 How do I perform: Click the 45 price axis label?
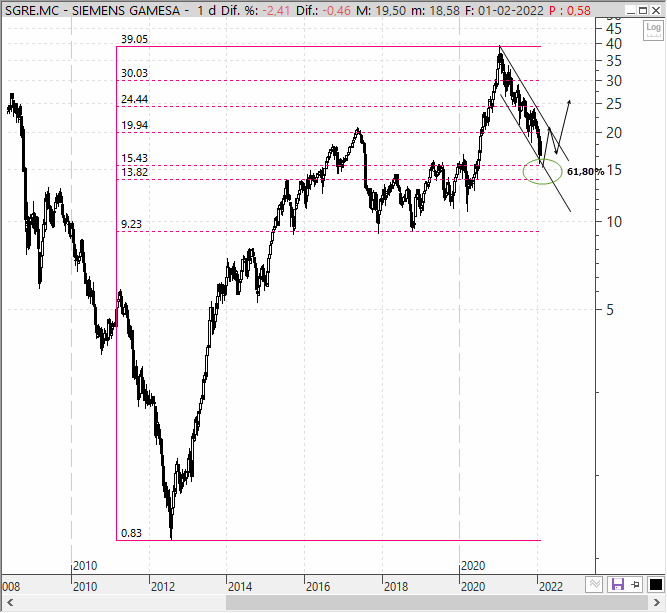[614, 29]
